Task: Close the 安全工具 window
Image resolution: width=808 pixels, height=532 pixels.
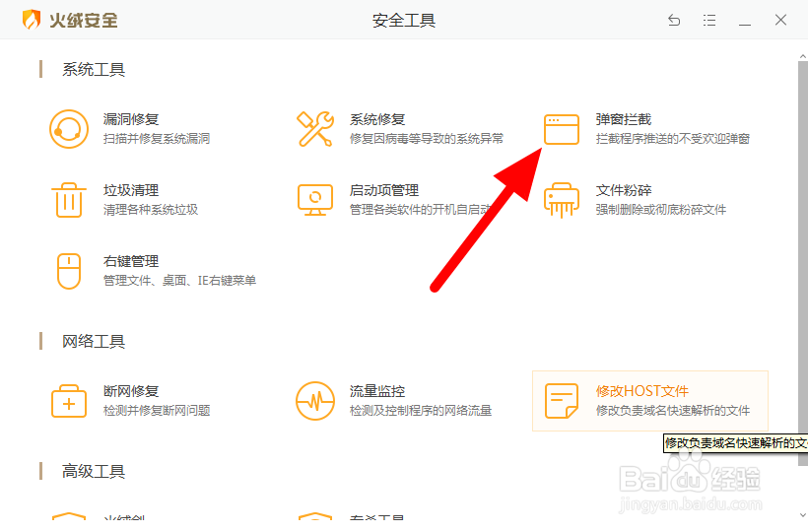Action: point(780,20)
